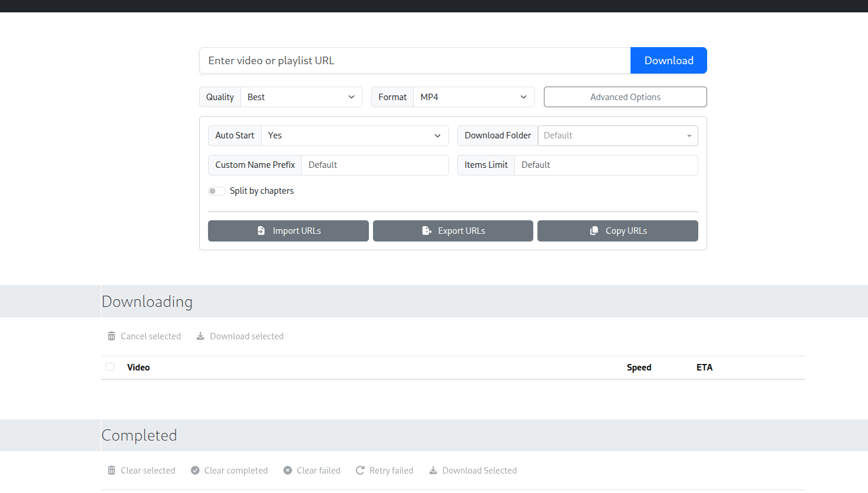Click the X icon beside Clear failed

coord(288,470)
